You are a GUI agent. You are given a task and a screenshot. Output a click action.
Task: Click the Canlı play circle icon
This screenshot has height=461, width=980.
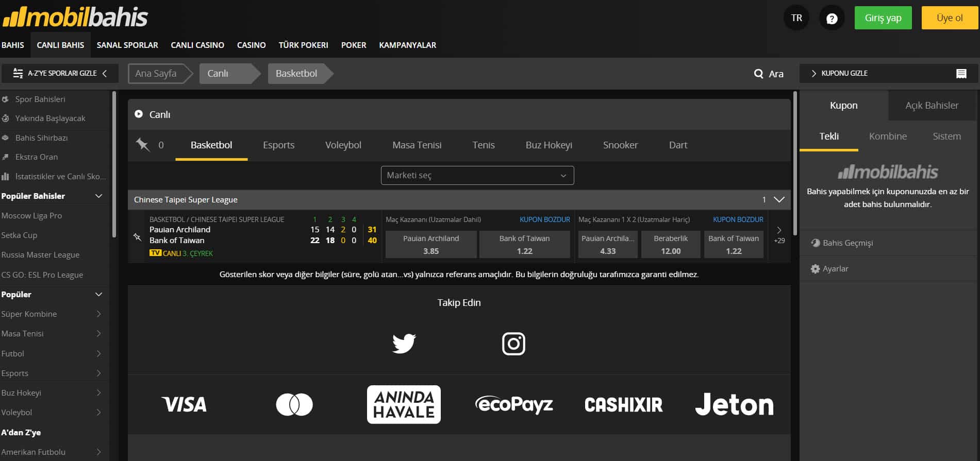click(139, 114)
